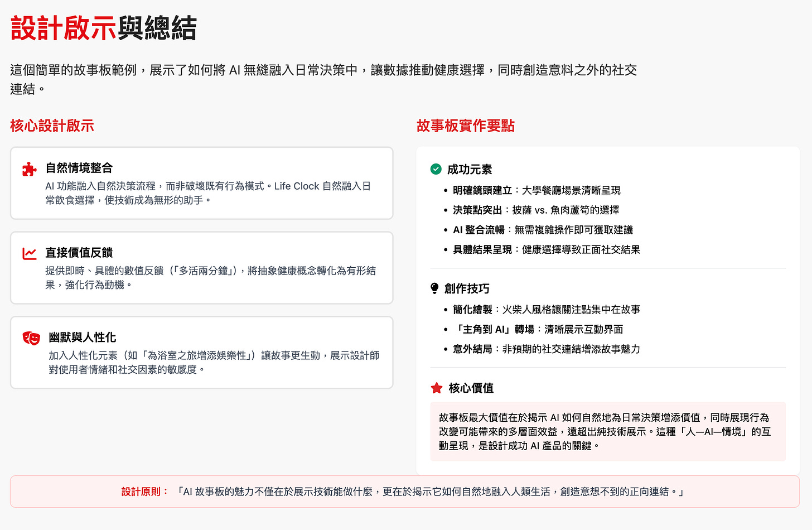Viewport: 812px width, 530px height.
Task: Click the green checkmark icon beside 成功元素
Action: click(x=436, y=169)
